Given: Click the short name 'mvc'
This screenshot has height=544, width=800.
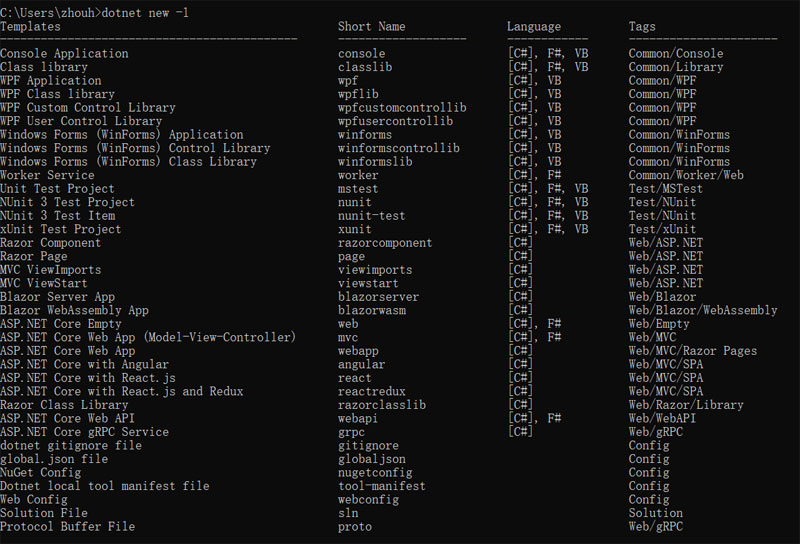Looking at the screenshot, I should point(348,337).
